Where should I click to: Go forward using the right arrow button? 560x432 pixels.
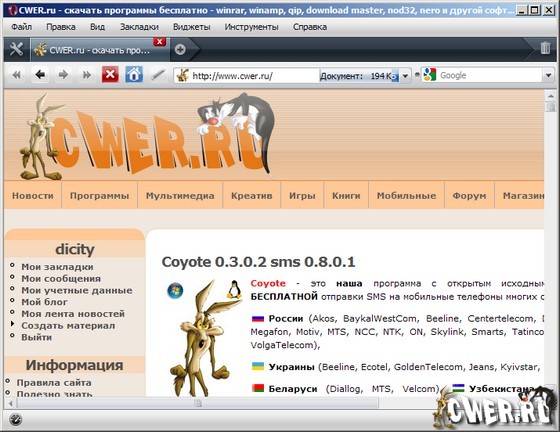tap(63, 75)
